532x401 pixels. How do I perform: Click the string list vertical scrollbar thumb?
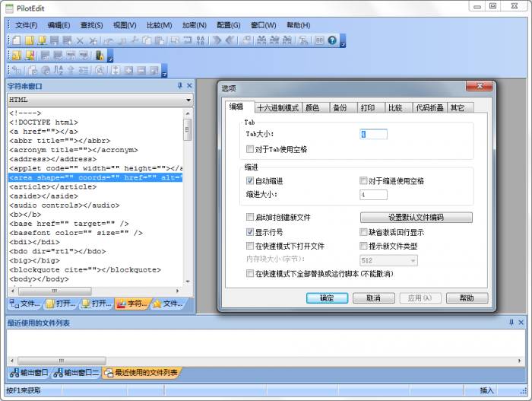coord(187,129)
